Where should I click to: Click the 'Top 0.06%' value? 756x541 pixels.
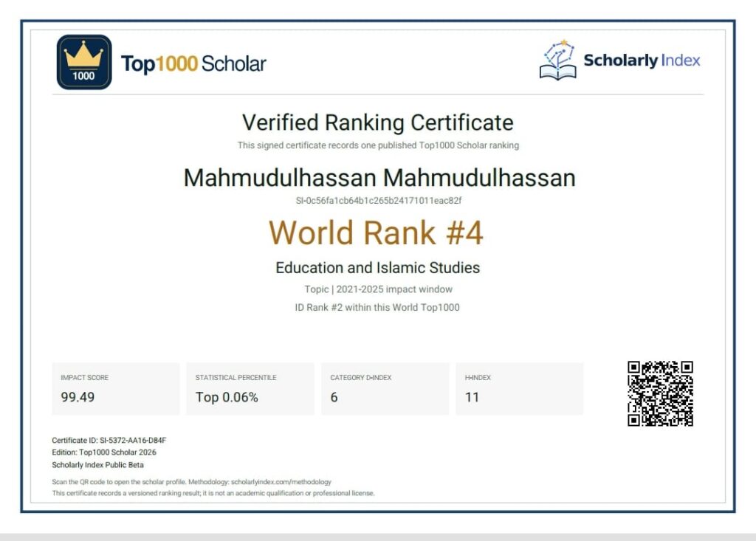click(227, 397)
